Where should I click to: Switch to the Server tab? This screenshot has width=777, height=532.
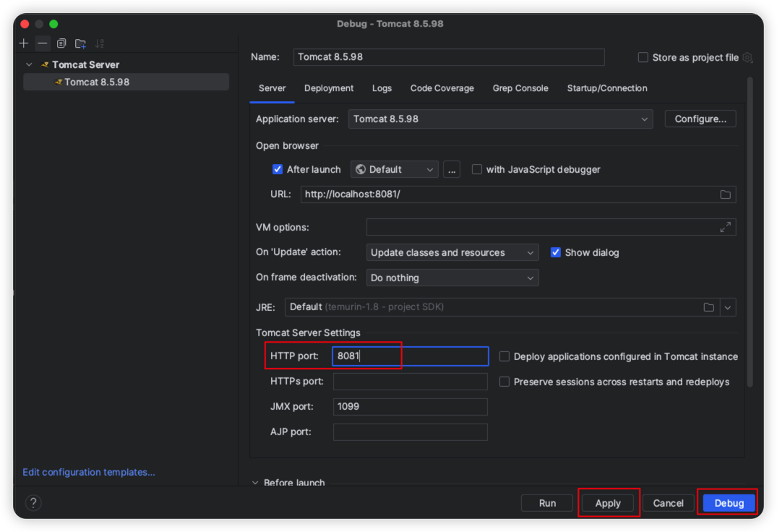[x=272, y=88]
